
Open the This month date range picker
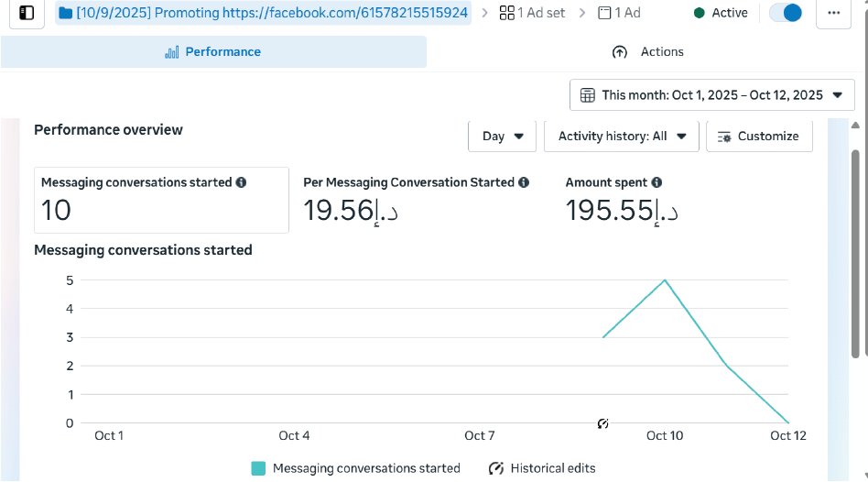(711, 95)
